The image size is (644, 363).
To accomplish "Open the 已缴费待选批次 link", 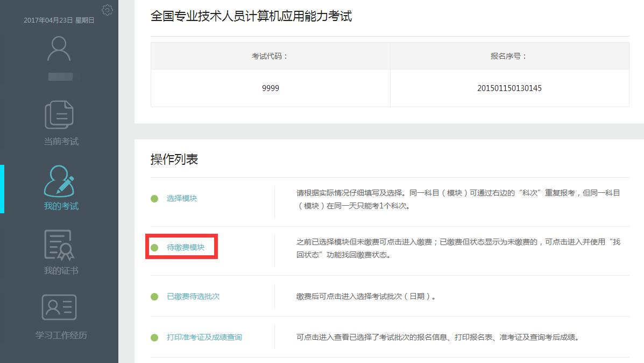I will [193, 296].
